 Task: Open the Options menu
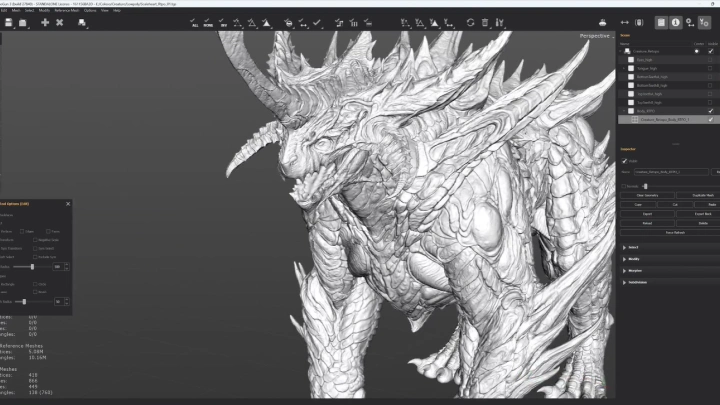pos(90,10)
